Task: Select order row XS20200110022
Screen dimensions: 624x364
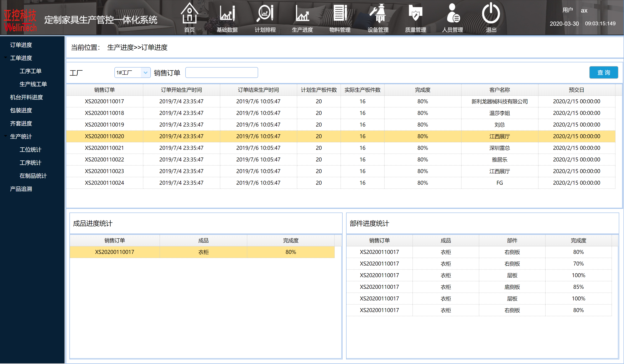Action: tap(104, 160)
